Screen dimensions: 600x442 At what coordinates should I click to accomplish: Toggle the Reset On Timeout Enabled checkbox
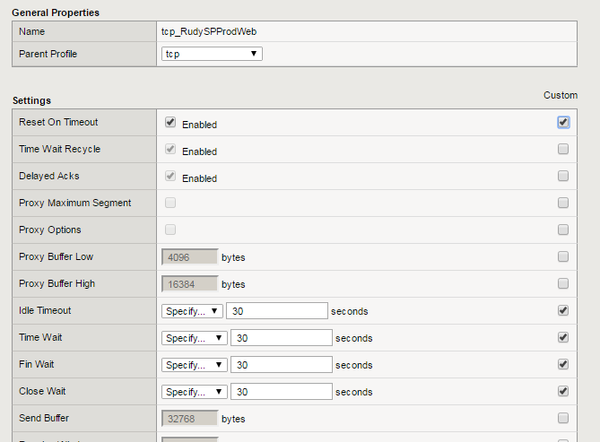click(x=170, y=123)
